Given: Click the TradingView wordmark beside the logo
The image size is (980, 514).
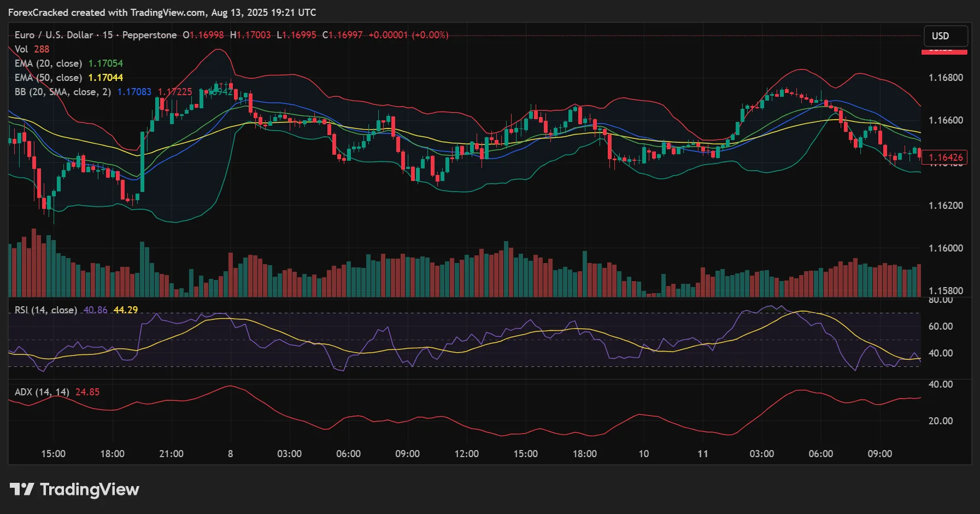Looking at the screenshot, I should coord(89,489).
